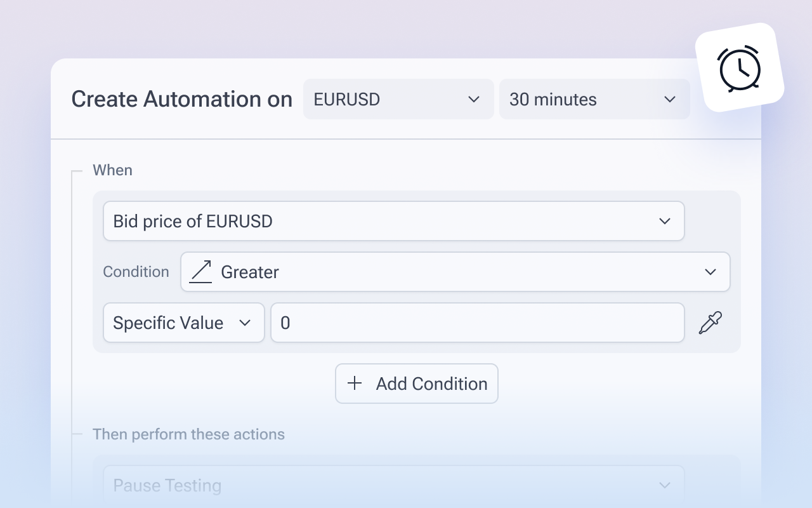Click the chevron in the Bid price field
812x508 pixels.
[664, 221]
